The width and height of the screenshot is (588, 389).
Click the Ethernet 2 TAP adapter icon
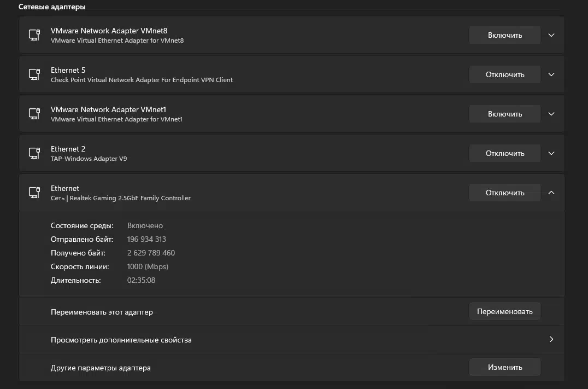click(34, 153)
